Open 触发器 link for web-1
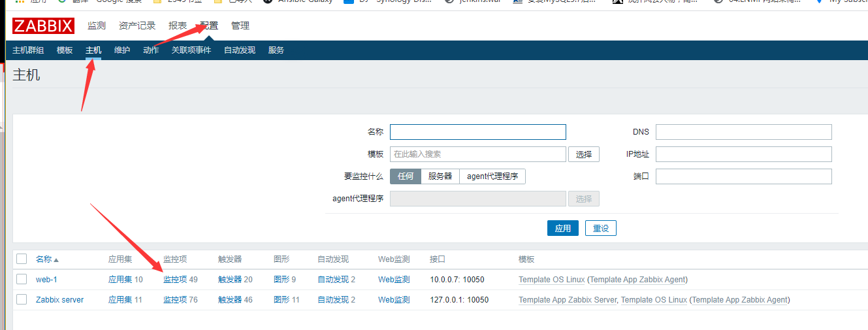868x330 pixels. pos(230,280)
